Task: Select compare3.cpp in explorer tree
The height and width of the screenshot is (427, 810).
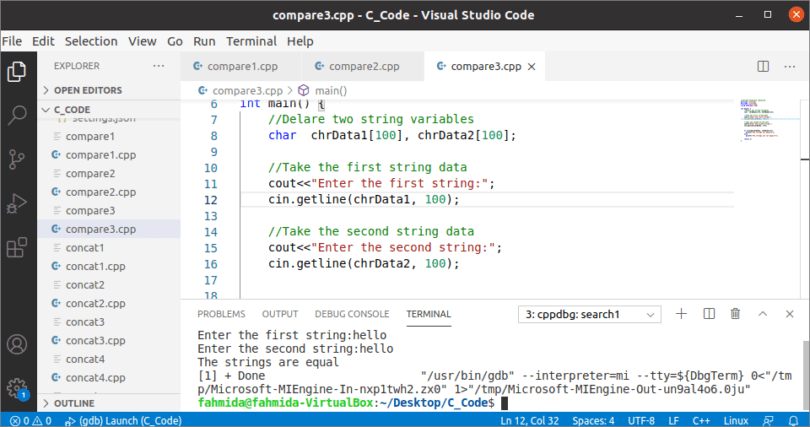Action: (x=109, y=229)
